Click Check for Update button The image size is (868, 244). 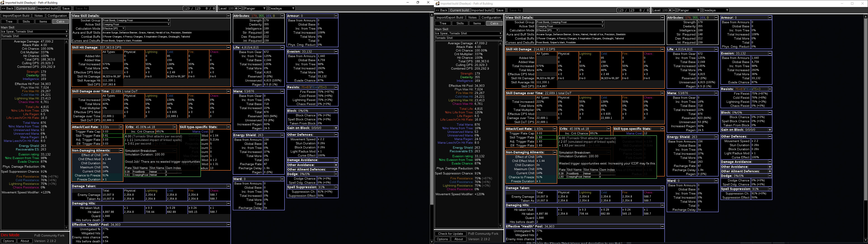pos(450,234)
